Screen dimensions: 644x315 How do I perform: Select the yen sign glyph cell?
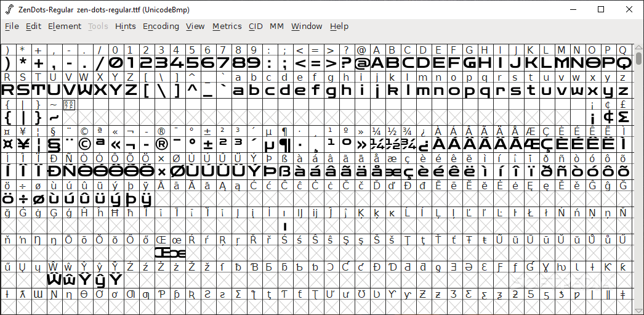(x=23, y=144)
